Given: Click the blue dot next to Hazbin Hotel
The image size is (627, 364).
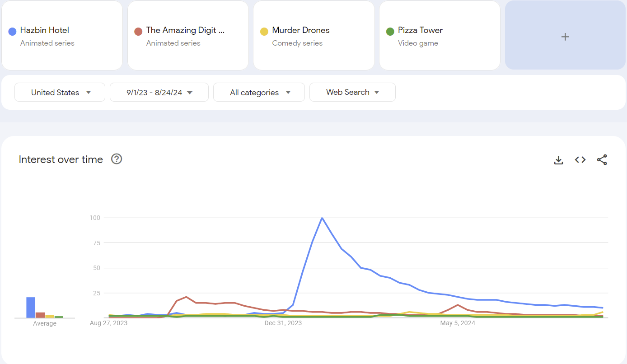Looking at the screenshot, I should click(x=13, y=31).
